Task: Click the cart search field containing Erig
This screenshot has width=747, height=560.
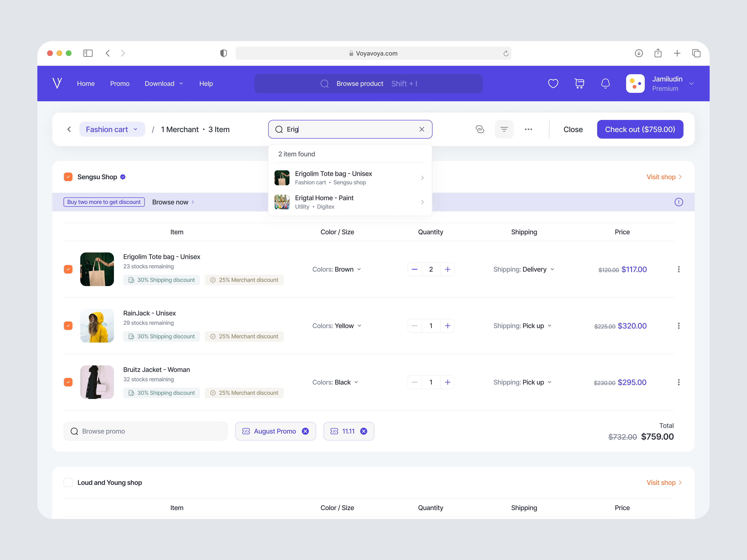Action: [350, 129]
